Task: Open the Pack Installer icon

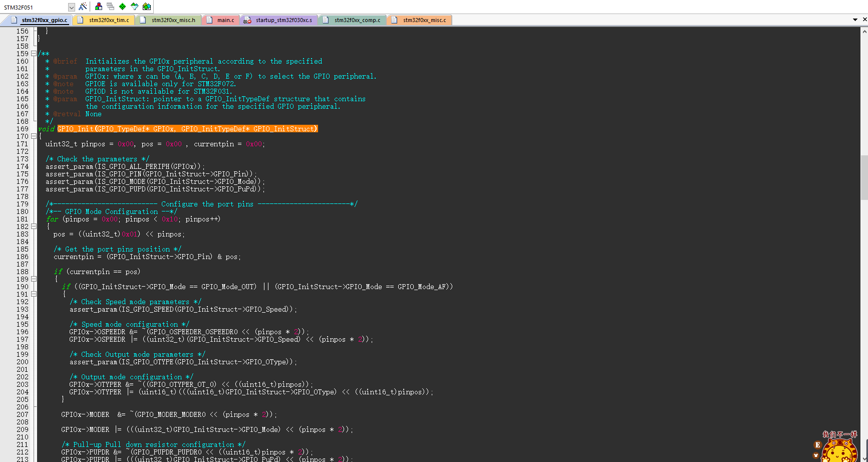Action: click(147, 7)
